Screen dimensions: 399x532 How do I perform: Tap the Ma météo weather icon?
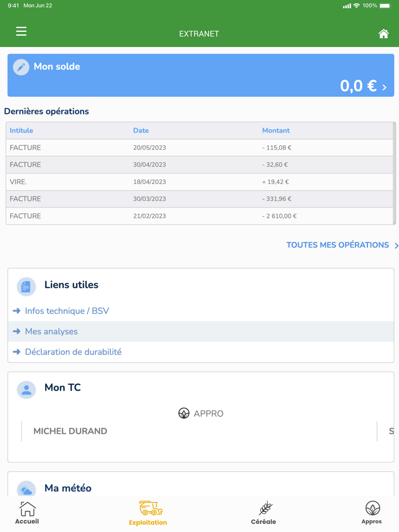[26, 489]
